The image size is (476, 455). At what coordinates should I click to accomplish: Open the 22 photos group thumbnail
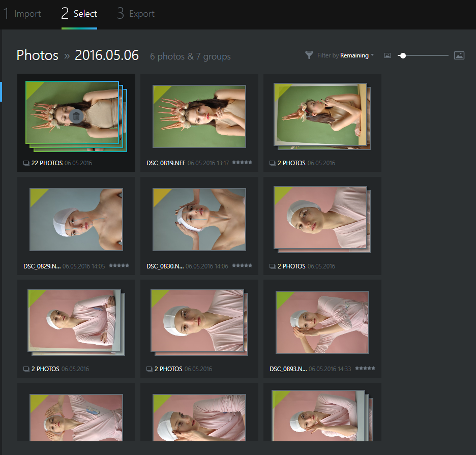click(76, 116)
